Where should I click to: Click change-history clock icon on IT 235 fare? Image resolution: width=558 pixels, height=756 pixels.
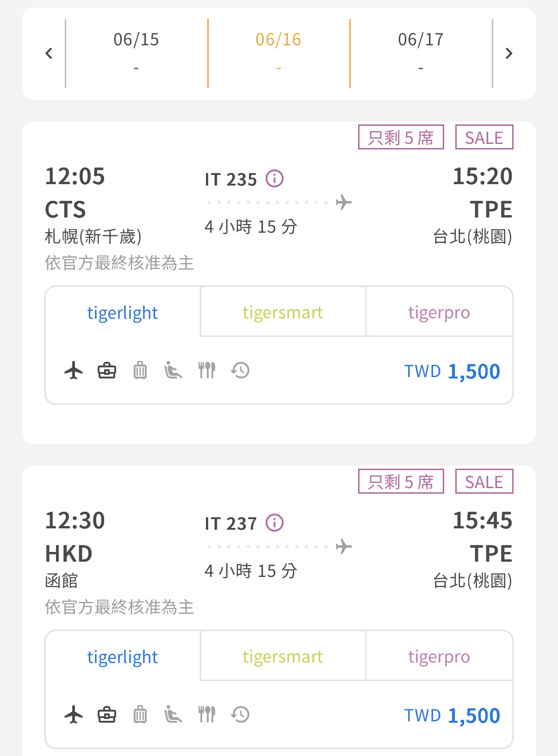[x=240, y=371]
